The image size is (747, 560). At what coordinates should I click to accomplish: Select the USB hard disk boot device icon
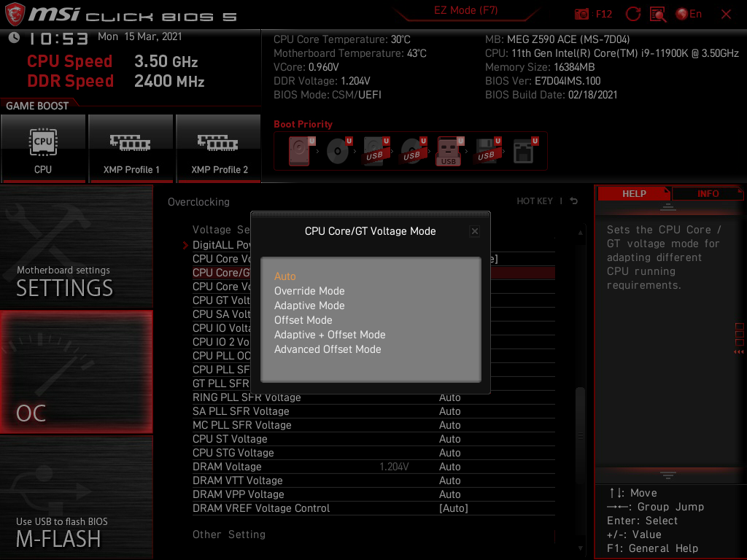(x=376, y=151)
